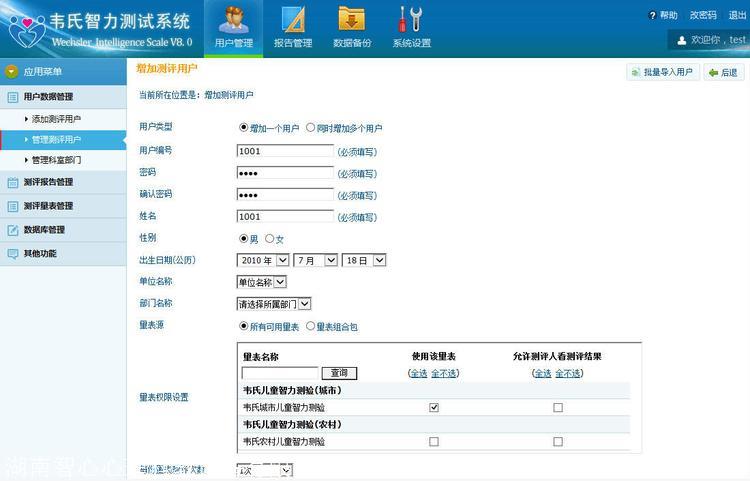
Task: Check 使用该量表 for 韦氏农村儿童智力测验
Action: [434, 441]
